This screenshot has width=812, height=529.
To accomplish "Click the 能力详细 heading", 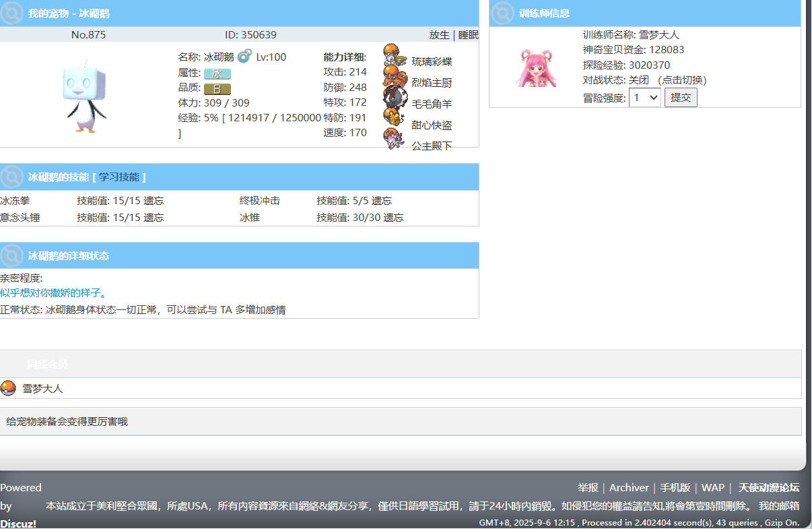I will pos(345,57).
